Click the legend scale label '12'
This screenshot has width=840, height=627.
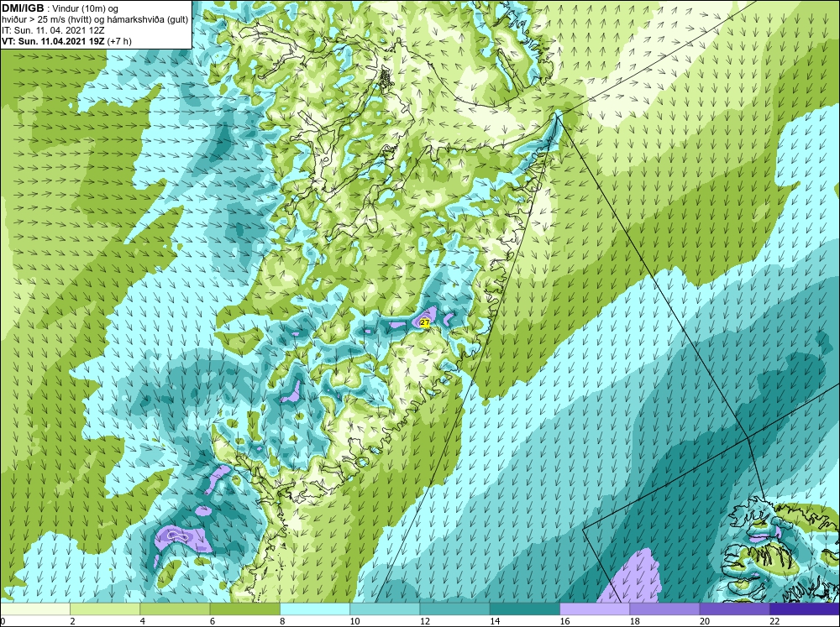(x=424, y=621)
